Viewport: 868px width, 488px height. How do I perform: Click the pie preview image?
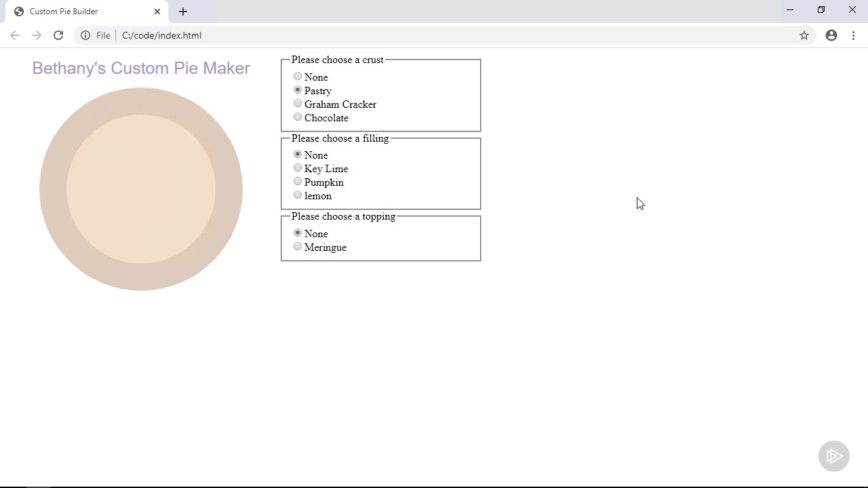point(141,189)
